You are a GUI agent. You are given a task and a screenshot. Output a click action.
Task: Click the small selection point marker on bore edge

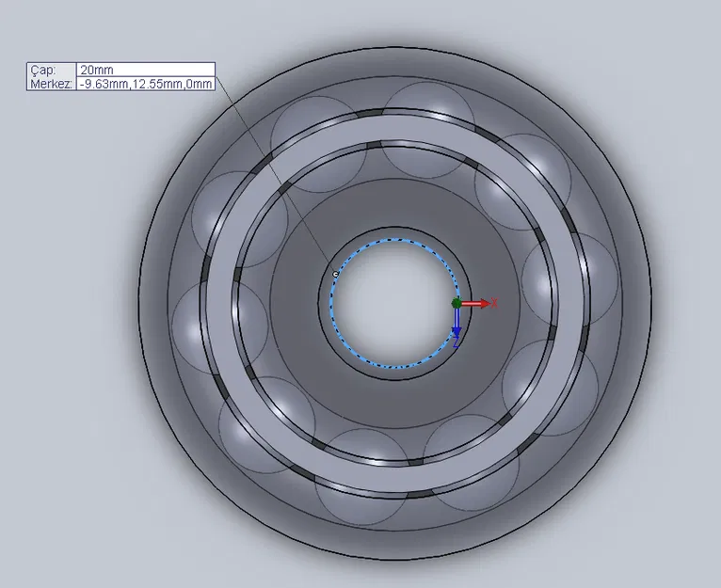(x=336, y=274)
